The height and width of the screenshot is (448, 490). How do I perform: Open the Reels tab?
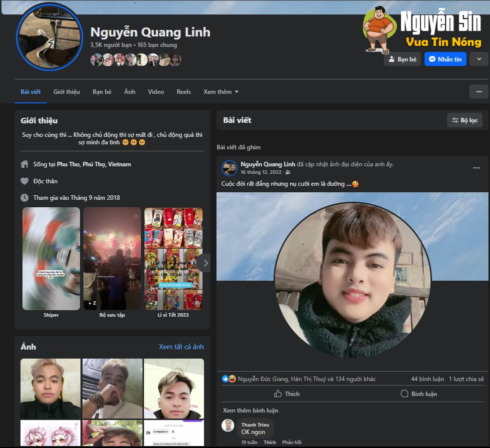click(183, 92)
